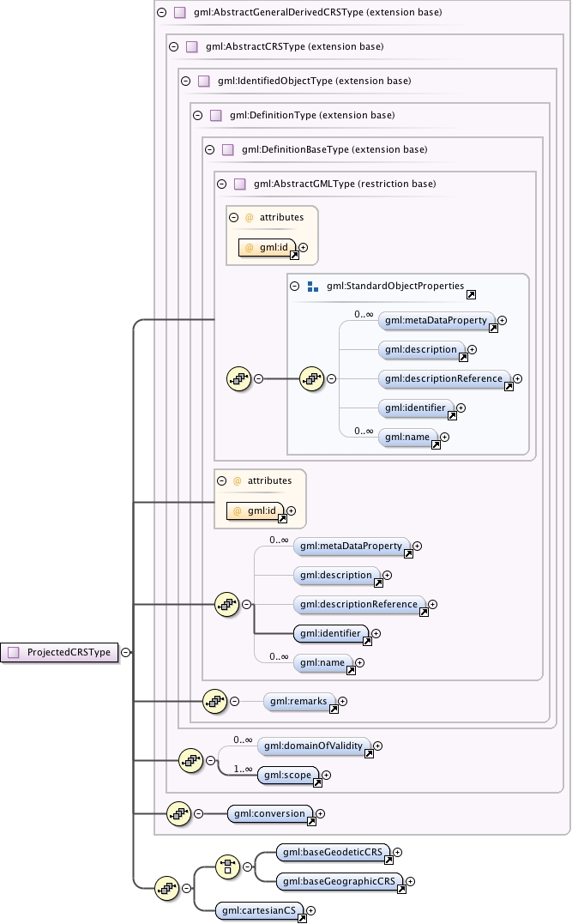Screen dimensions: 572x924
Task: Select the gml:baseGeodeticCRS element
Action: [334, 852]
